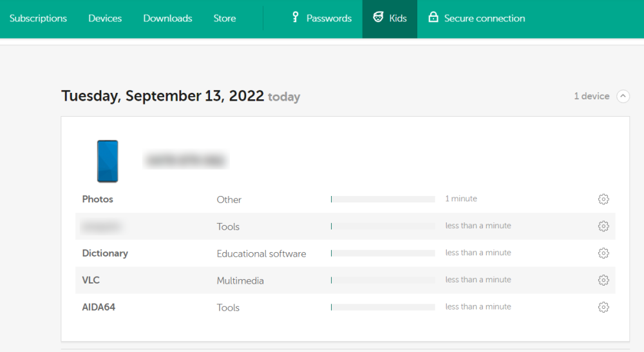Collapse the Tuesday device section chevron
The image size is (644, 352).
pos(623,96)
